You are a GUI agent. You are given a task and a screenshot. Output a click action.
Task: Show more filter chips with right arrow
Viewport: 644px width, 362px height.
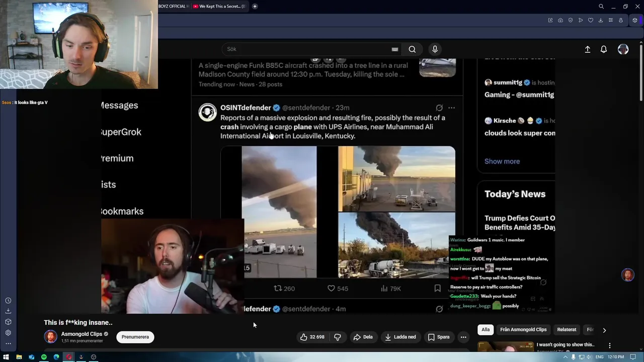click(604, 330)
